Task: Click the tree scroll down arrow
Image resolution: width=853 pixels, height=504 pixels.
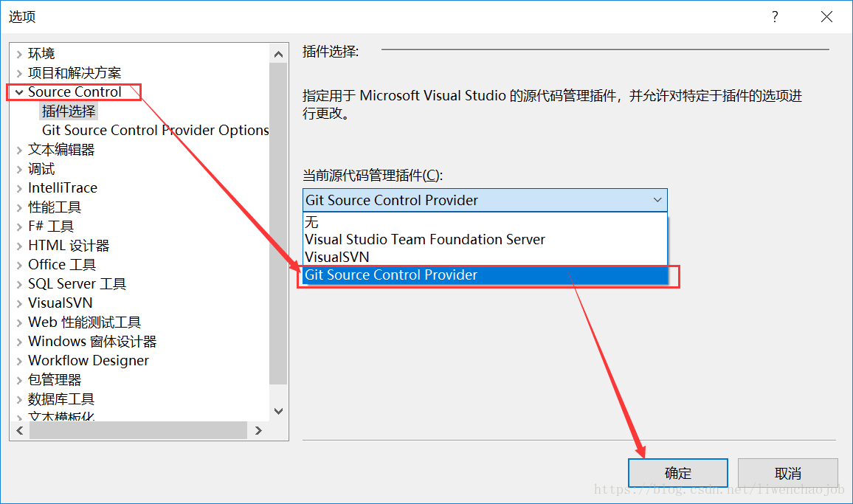Action: click(x=278, y=412)
